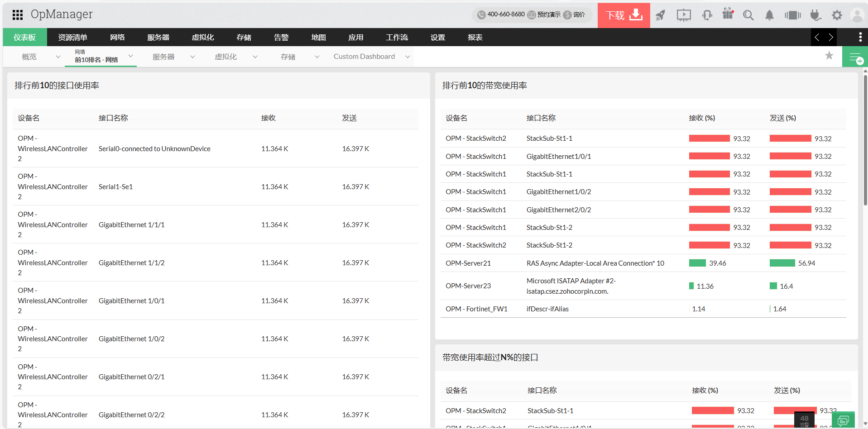Open the GigabitEthernet 1/1/1 interface
This screenshot has width=868, height=429.
pyautogui.click(x=131, y=224)
